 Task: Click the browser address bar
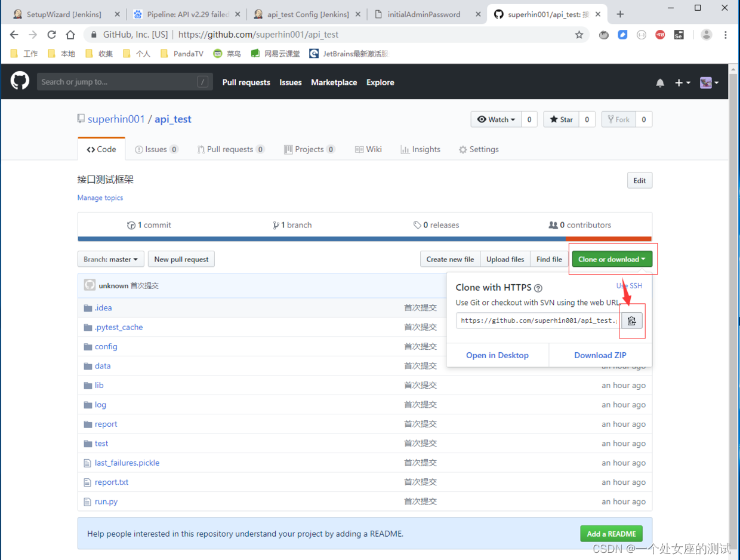(x=336, y=35)
